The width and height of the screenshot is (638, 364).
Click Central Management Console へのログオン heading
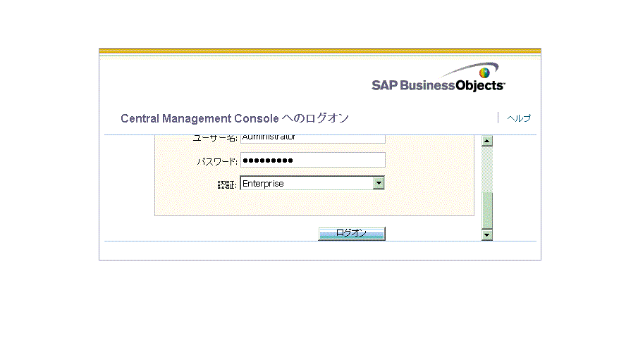pyautogui.click(x=235, y=118)
